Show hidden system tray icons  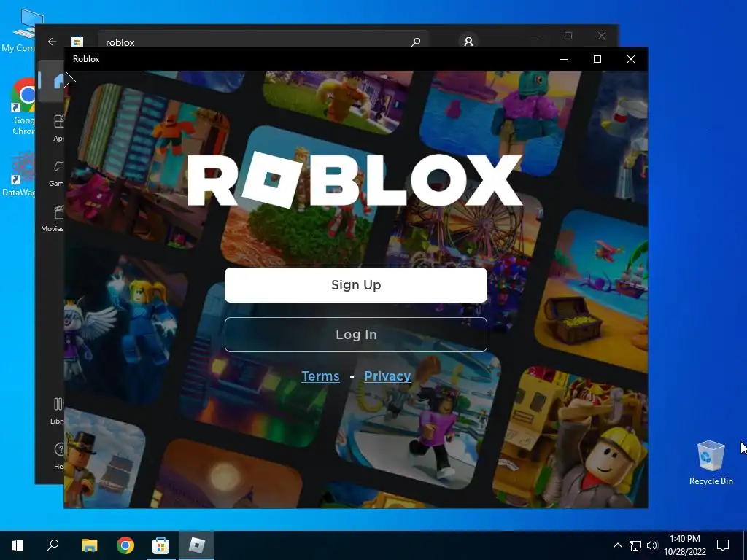coord(617,545)
